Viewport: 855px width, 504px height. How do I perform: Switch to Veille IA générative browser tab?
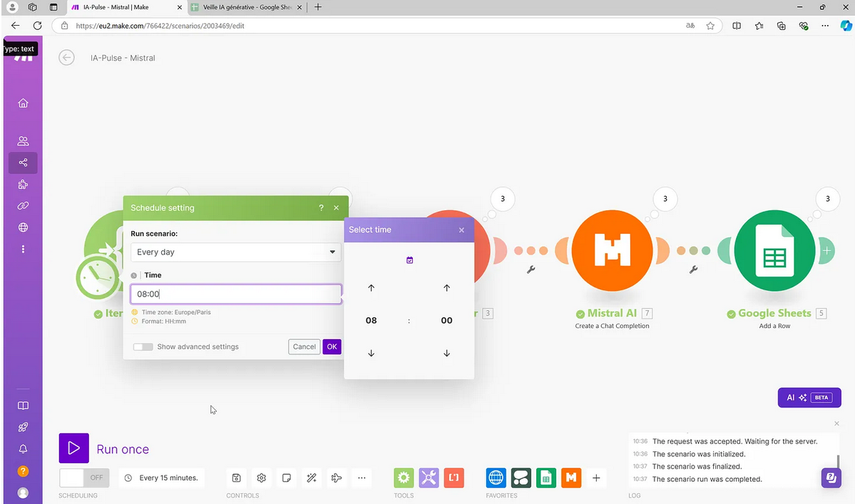(247, 7)
